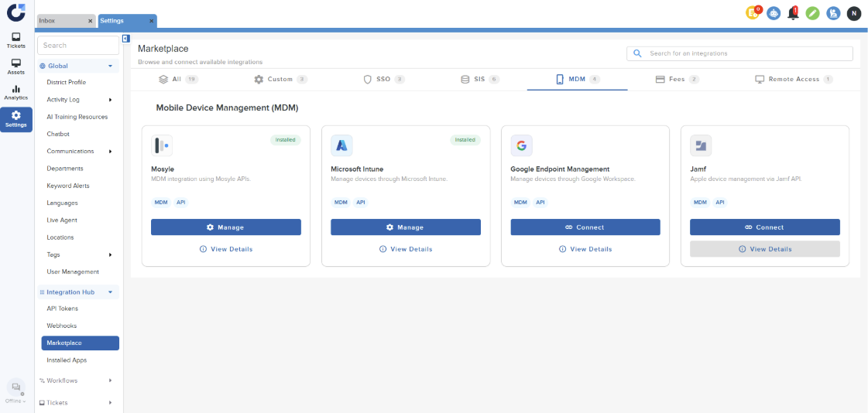
Task: Go to Assets in the left rail
Action: click(x=16, y=67)
